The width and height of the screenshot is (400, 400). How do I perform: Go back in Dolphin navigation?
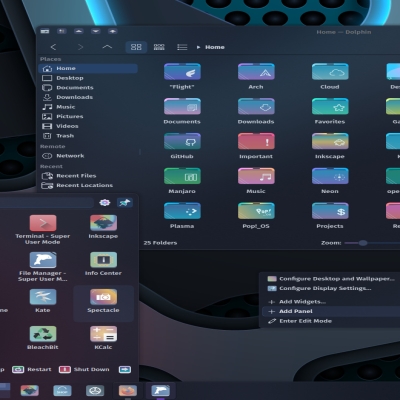53,47
